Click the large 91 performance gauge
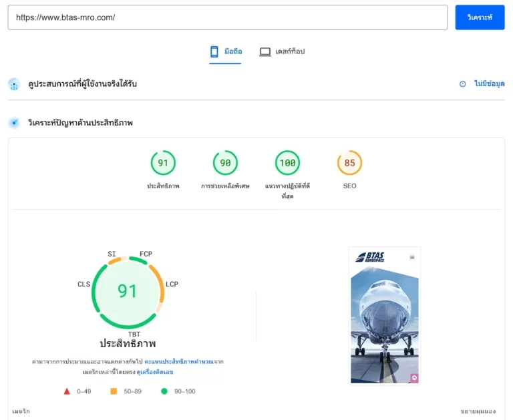The image size is (513, 420). [x=128, y=292]
